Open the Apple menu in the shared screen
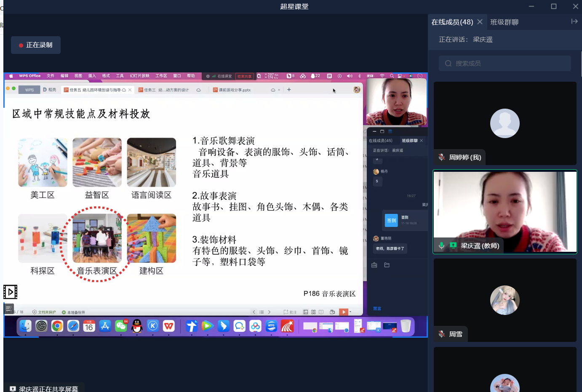Viewport: 582px width, 392px height. (x=11, y=76)
